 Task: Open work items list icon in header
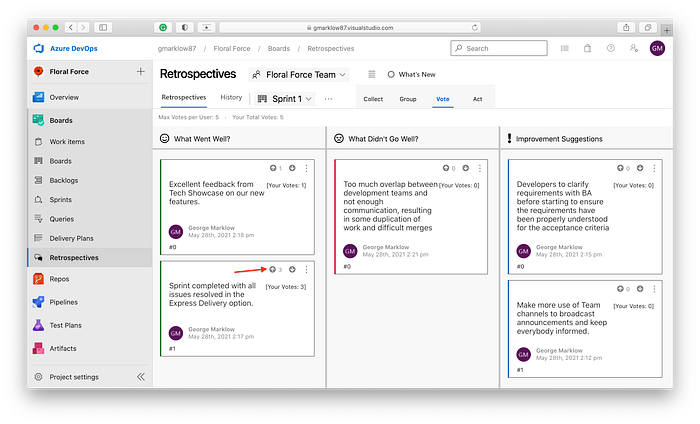(x=565, y=48)
